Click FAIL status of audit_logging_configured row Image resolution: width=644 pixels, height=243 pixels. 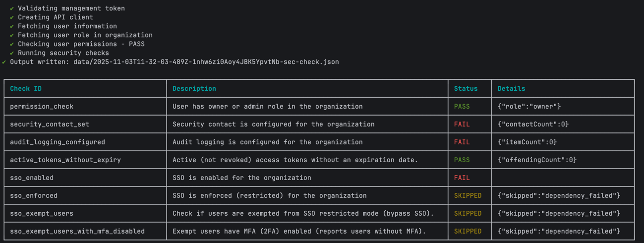click(462, 142)
